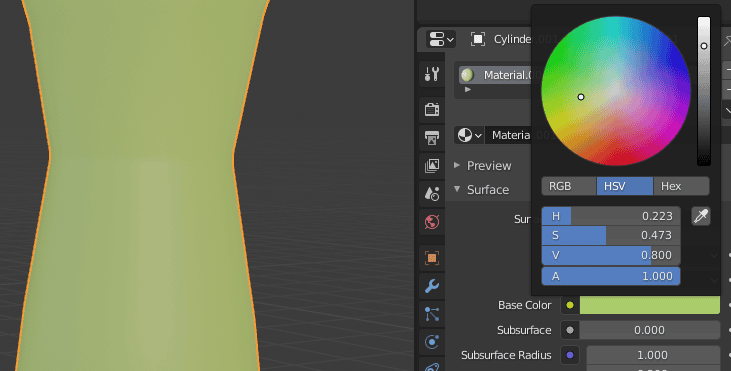Open the Render properties tab
The width and height of the screenshot is (731, 371).
click(432, 110)
